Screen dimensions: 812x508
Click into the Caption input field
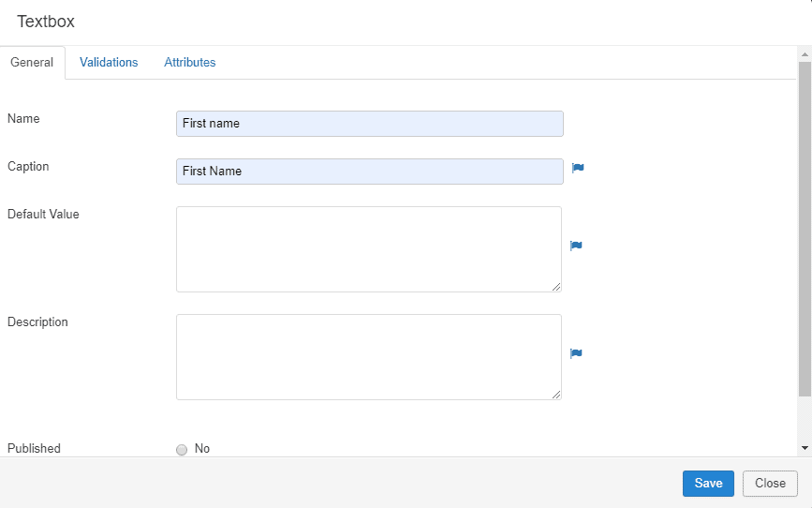click(370, 172)
